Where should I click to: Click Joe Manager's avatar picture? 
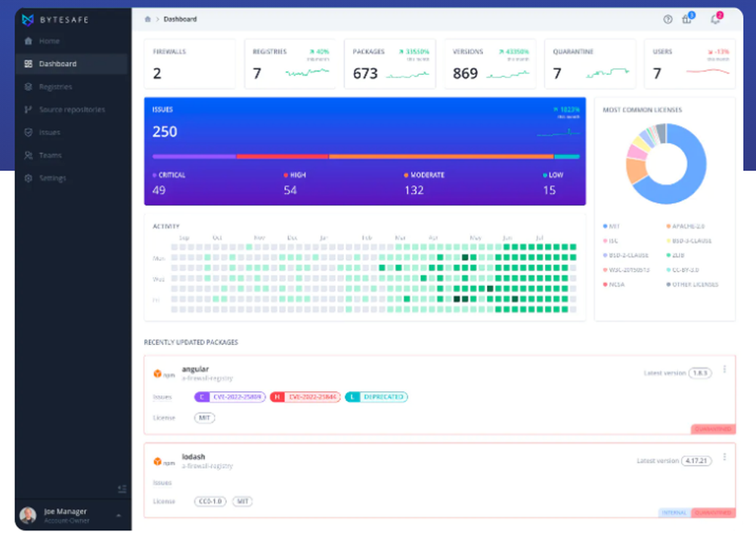coord(28,515)
